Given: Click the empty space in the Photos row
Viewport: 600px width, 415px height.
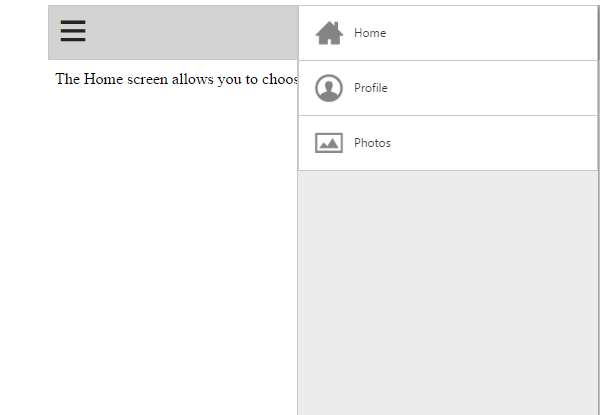Looking at the screenshot, I should (490, 143).
